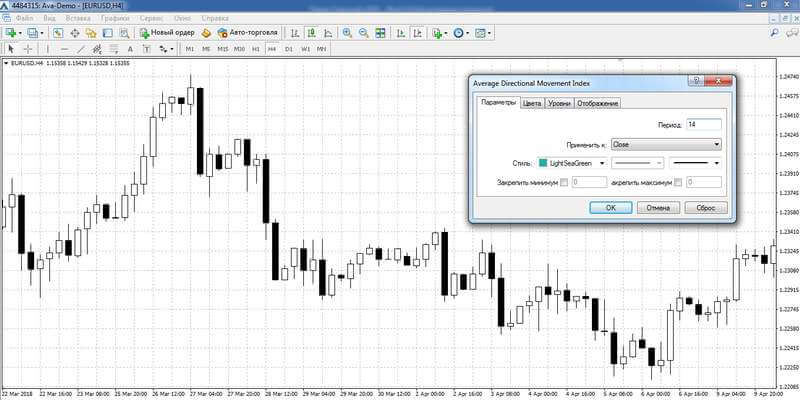The height and width of the screenshot is (400, 800).
Task: Select the trendline drawing tool
Action: (x=81, y=49)
